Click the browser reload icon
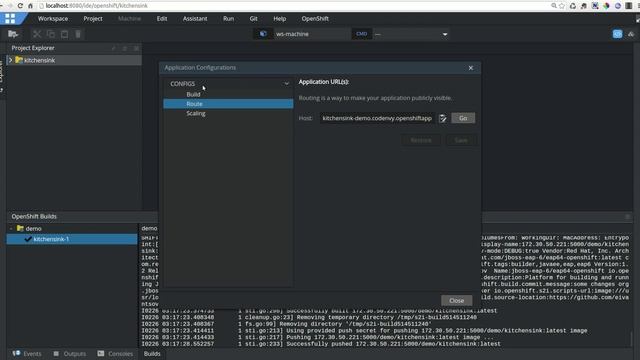This screenshot has height=360, width=640. [20, 6]
